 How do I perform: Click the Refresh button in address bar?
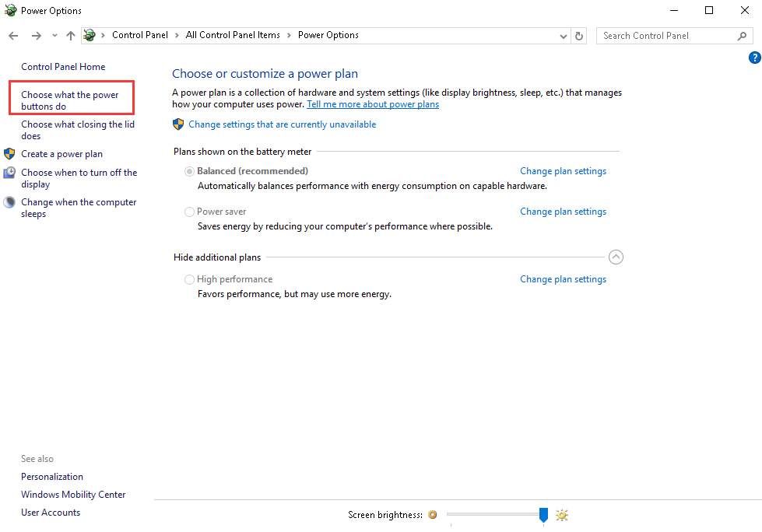(x=579, y=36)
